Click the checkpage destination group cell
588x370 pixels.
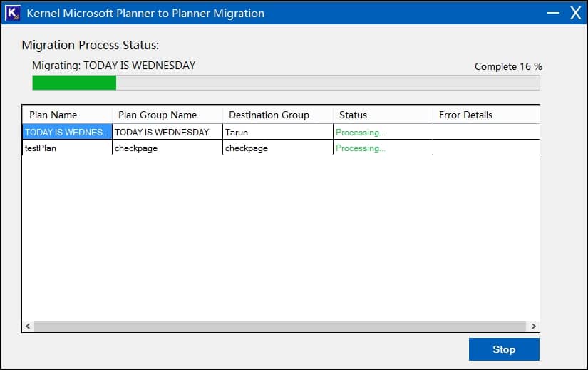click(x=277, y=148)
